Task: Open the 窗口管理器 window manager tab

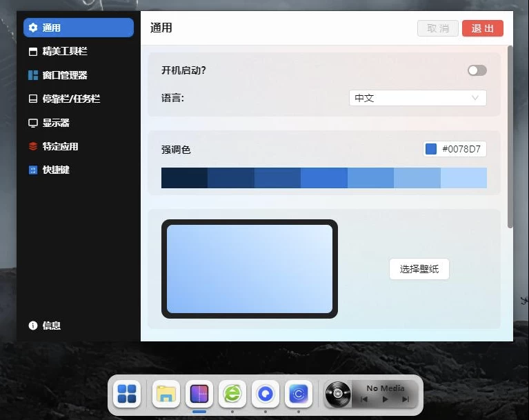Action: pos(64,75)
